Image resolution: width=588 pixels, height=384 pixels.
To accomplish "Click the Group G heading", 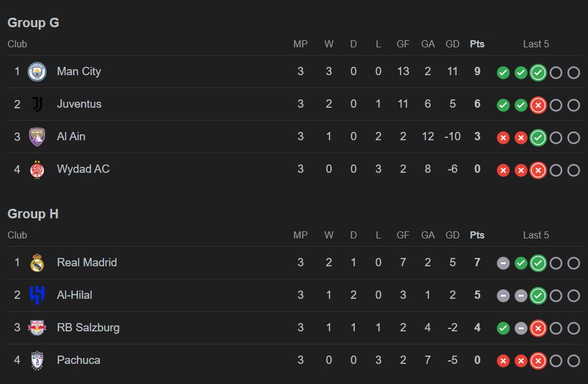I will [33, 23].
